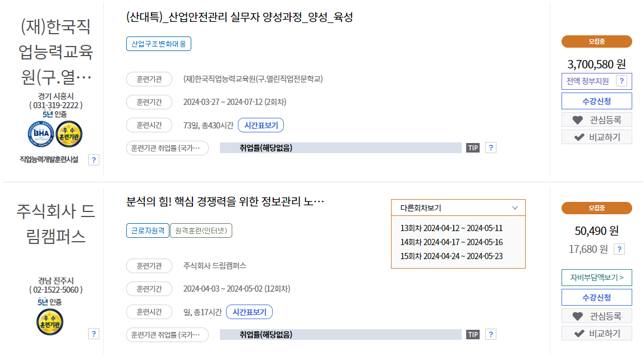Click 수강신청 for the 산업안전관리 course

(596, 100)
